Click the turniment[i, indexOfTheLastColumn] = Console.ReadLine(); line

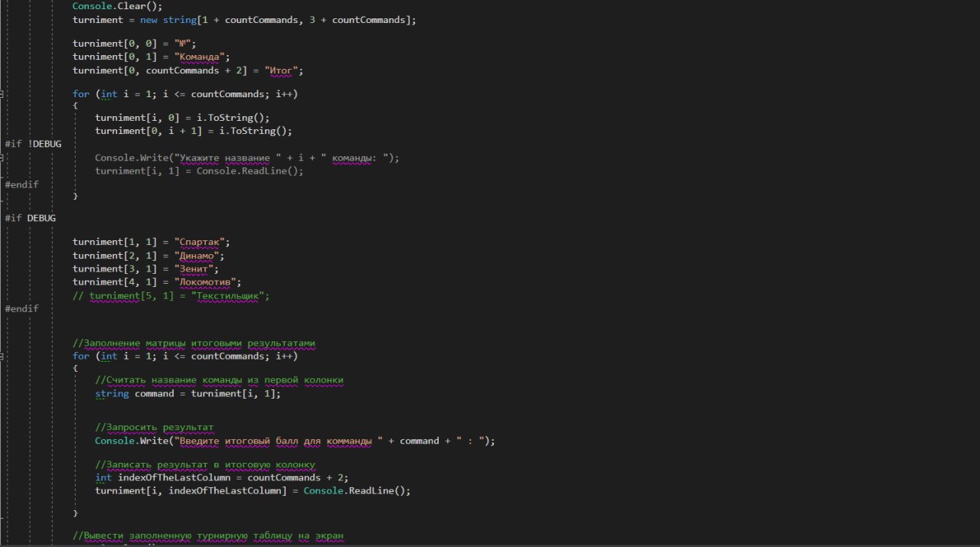coord(253,490)
